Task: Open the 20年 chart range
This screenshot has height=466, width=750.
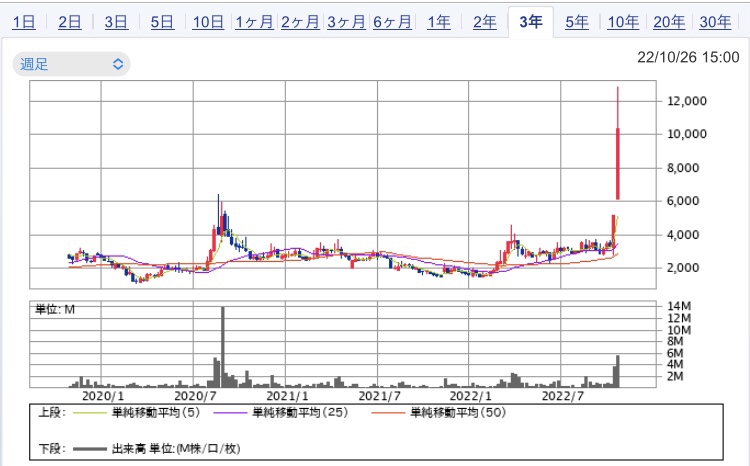Action: (669, 22)
